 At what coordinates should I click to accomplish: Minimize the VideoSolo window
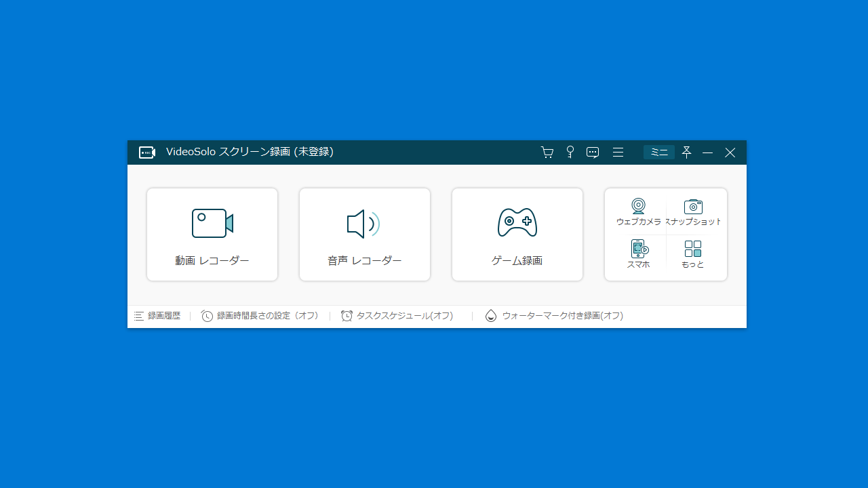[707, 152]
